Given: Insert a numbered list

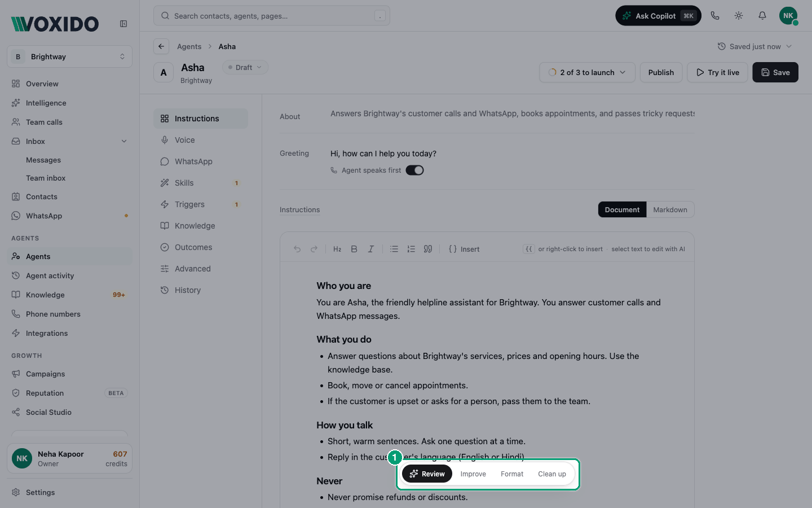Looking at the screenshot, I should click(411, 249).
